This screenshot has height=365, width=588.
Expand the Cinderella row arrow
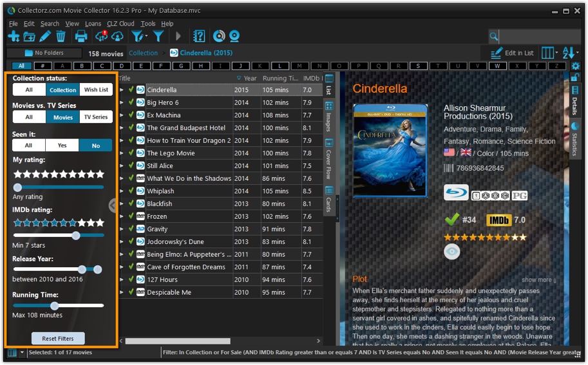[122, 90]
